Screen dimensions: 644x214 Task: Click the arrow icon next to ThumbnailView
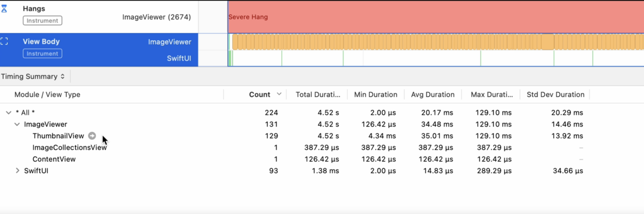(x=92, y=136)
